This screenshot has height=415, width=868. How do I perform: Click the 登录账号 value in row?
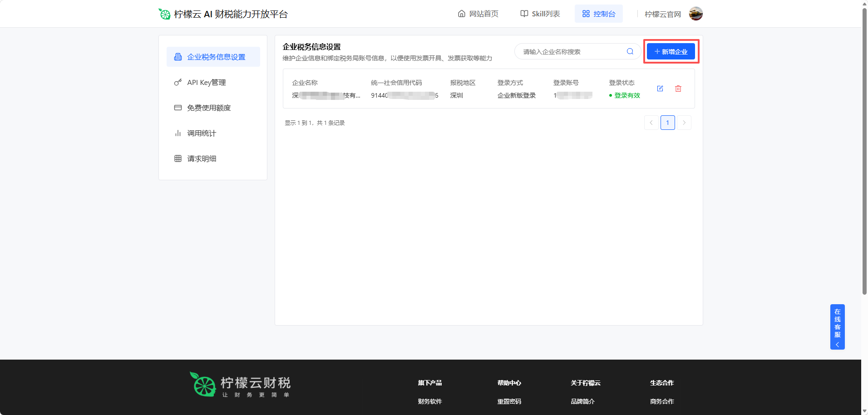tap(573, 95)
